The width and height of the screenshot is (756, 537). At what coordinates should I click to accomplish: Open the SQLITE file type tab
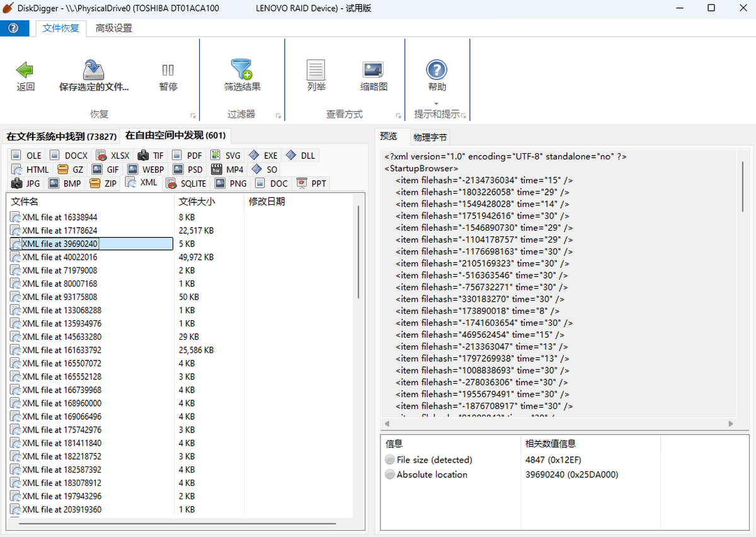186,183
